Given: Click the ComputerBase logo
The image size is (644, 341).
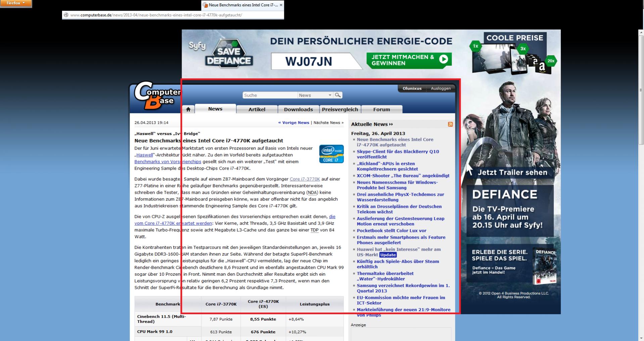Looking at the screenshot, I should pos(157,96).
